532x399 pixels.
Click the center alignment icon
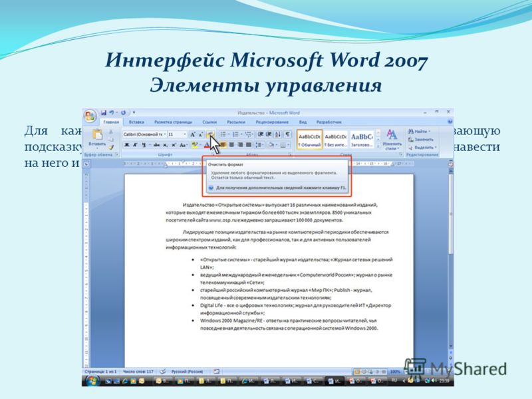[x=231, y=145]
